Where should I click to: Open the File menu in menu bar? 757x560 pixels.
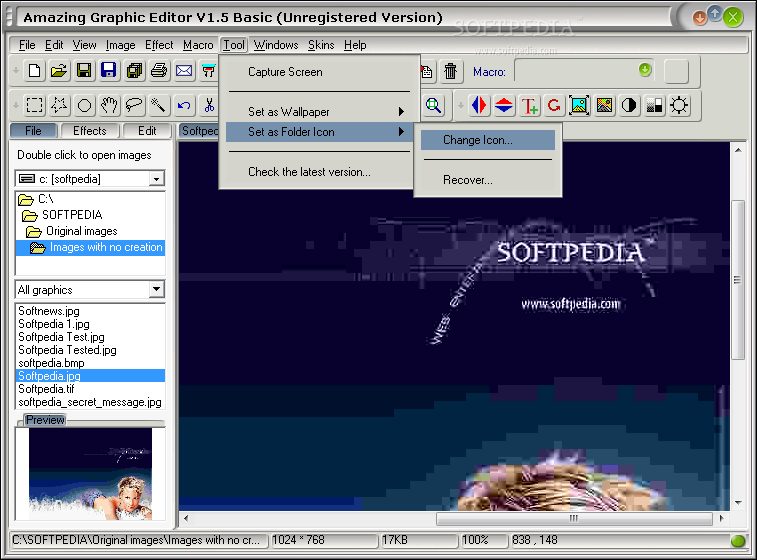(27, 45)
